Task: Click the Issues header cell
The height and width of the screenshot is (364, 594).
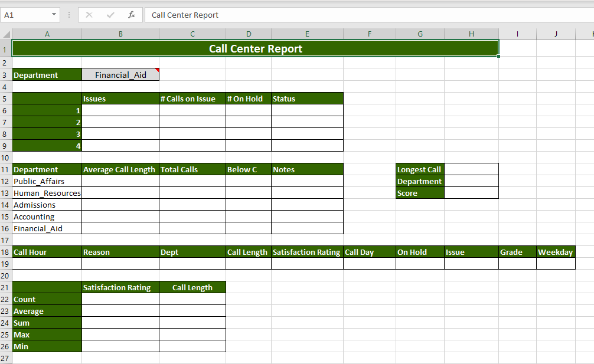Action: 120,99
